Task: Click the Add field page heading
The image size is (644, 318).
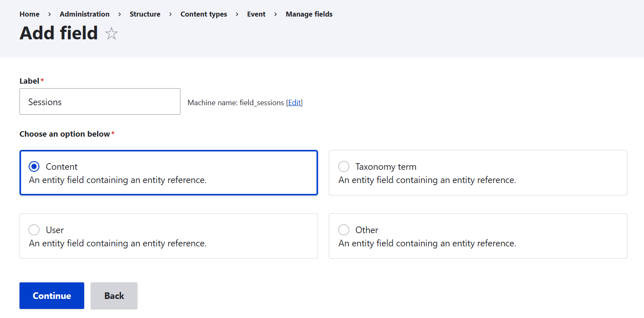Action: [58, 33]
